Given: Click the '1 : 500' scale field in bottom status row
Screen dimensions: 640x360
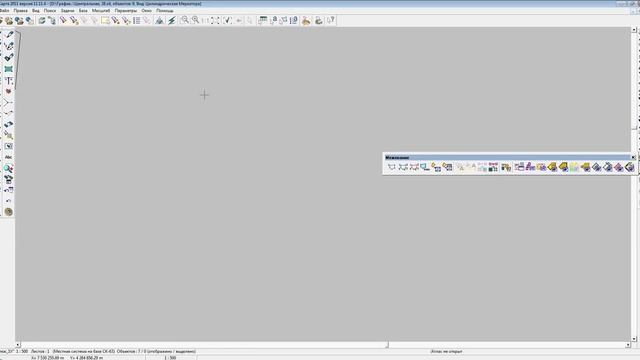Looking at the screenshot, I should pos(170,358).
